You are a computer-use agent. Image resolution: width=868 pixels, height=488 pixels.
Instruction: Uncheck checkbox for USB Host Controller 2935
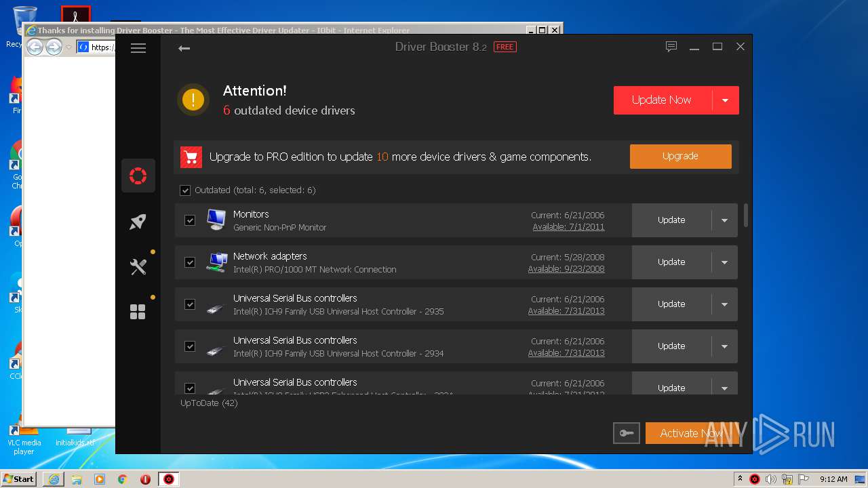click(x=190, y=304)
